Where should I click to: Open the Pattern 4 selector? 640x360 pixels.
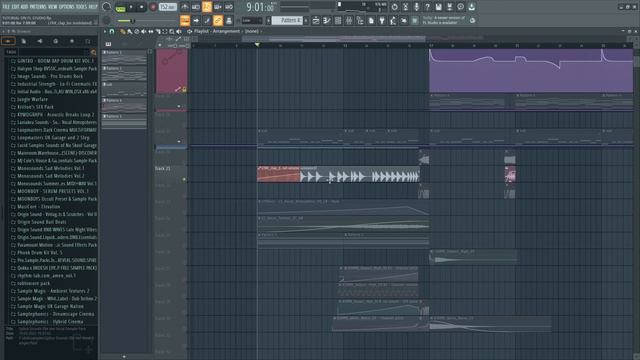coord(287,20)
